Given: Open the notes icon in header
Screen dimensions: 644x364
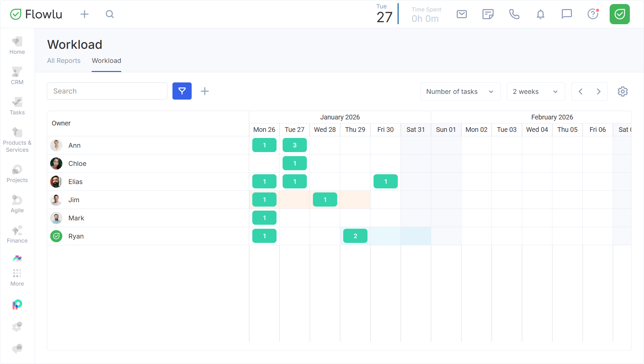Looking at the screenshot, I should 488,14.
